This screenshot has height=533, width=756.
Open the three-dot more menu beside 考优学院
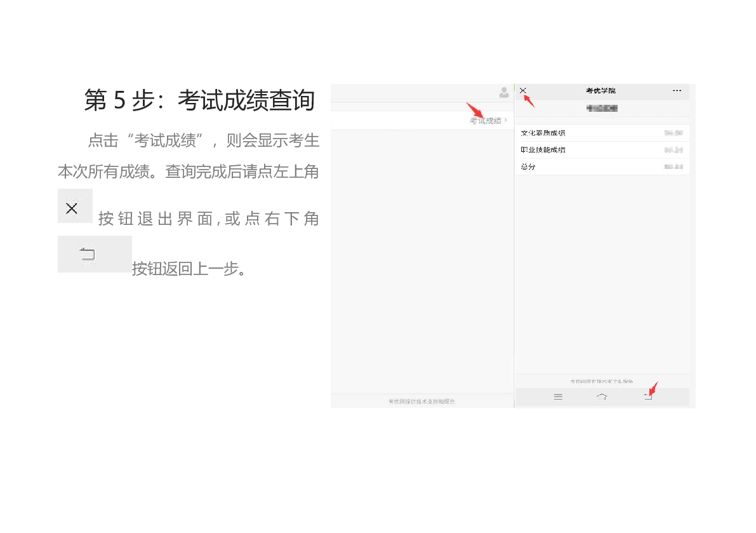click(677, 91)
